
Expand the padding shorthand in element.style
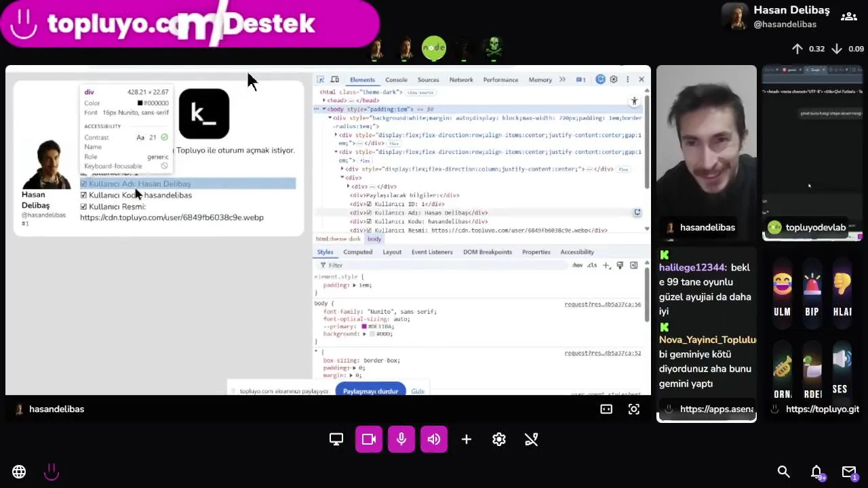click(x=354, y=285)
